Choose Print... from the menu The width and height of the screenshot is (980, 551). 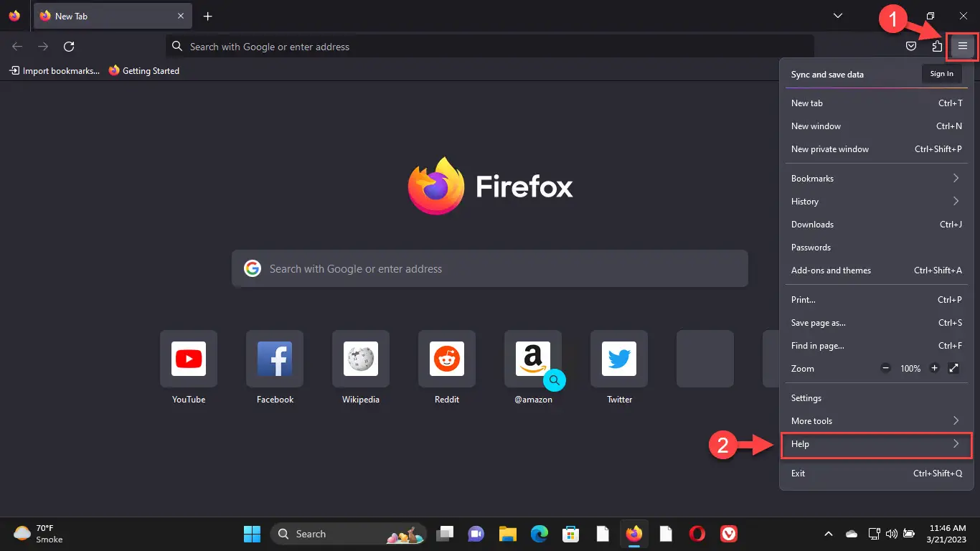coord(877,300)
